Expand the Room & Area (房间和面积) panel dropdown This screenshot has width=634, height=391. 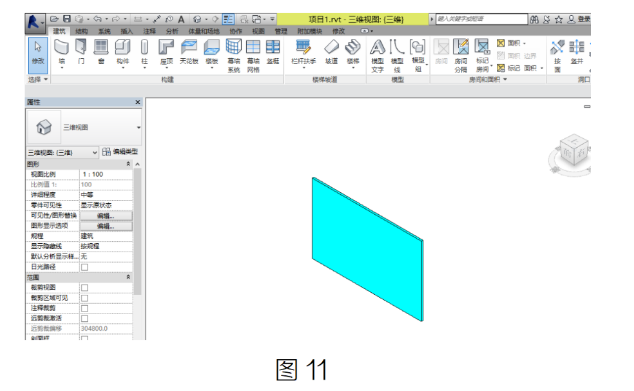488,80
